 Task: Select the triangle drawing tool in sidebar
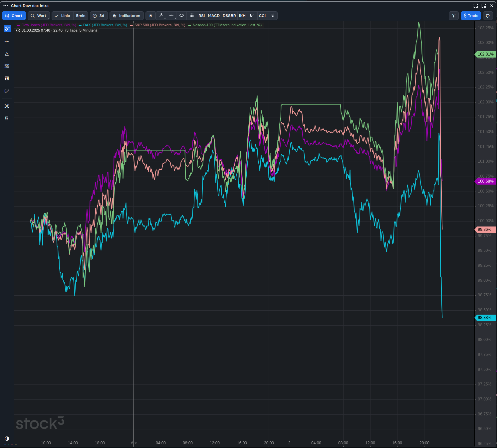7,54
